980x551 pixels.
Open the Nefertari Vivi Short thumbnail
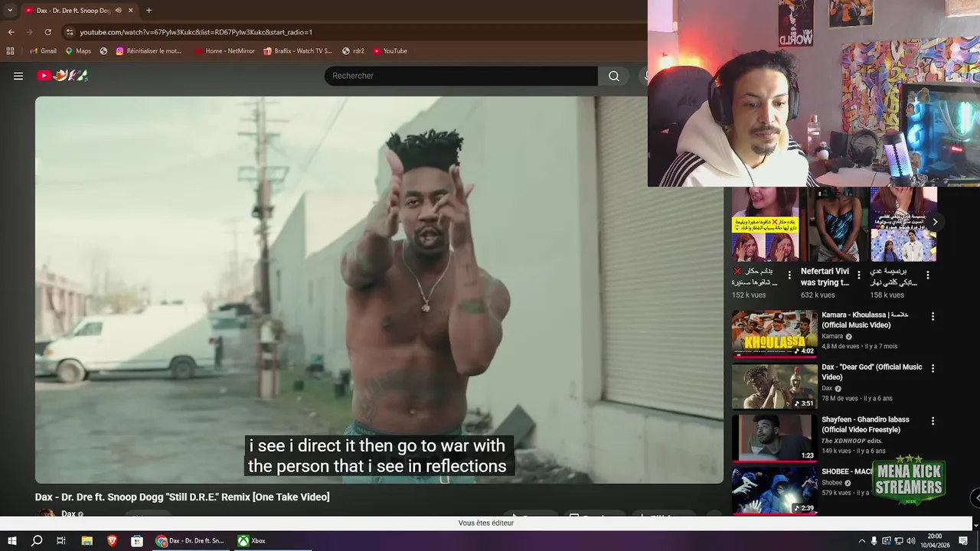[x=834, y=224]
